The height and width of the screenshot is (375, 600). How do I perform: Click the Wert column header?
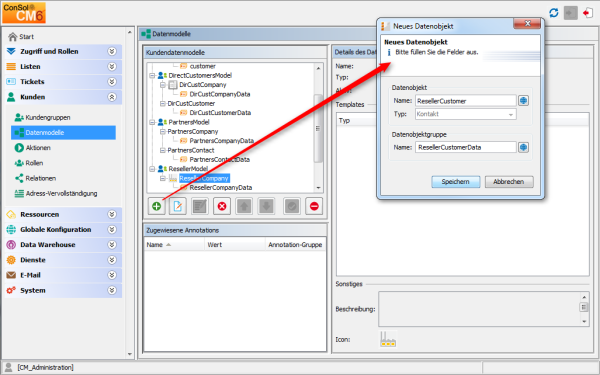click(x=235, y=245)
